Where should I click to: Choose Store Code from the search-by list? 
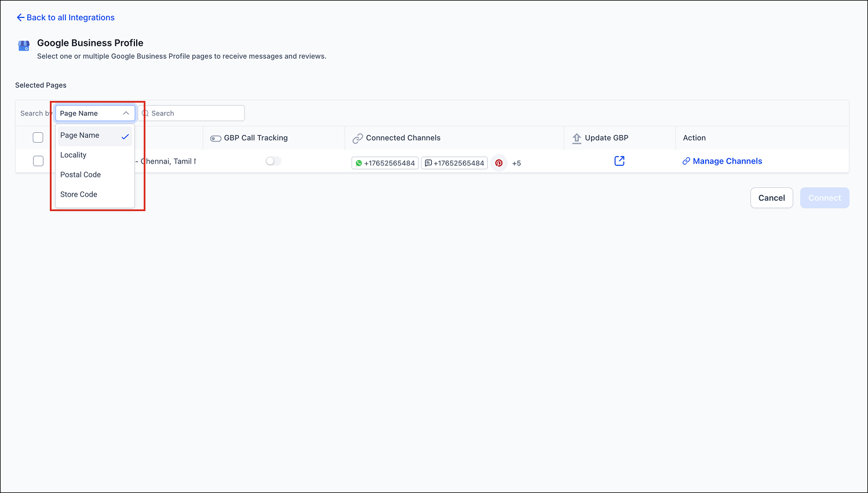point(95,194)
